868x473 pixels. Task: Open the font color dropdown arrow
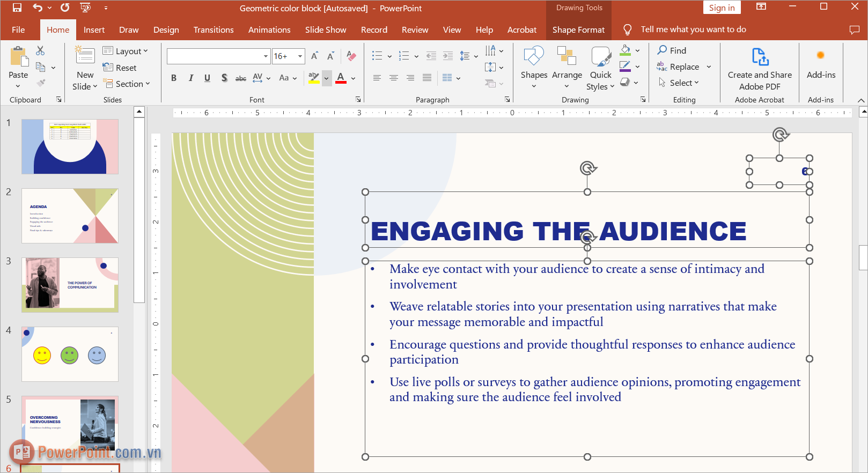tap(353, 78)
